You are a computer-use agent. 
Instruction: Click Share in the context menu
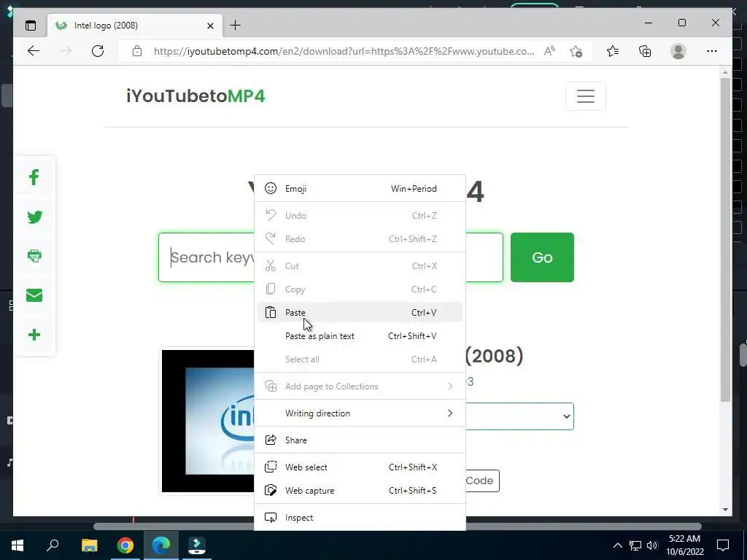pyautogui.click(x=360, y=440)
